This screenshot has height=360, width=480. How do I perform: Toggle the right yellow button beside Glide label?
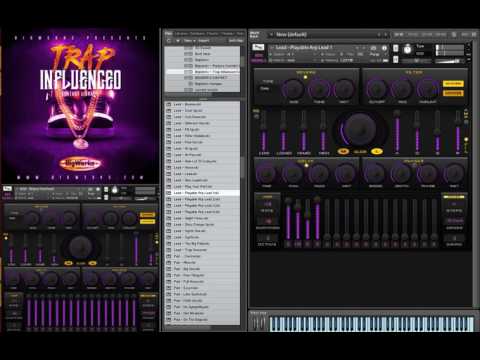pyautogui.click(x=377, y=151)
